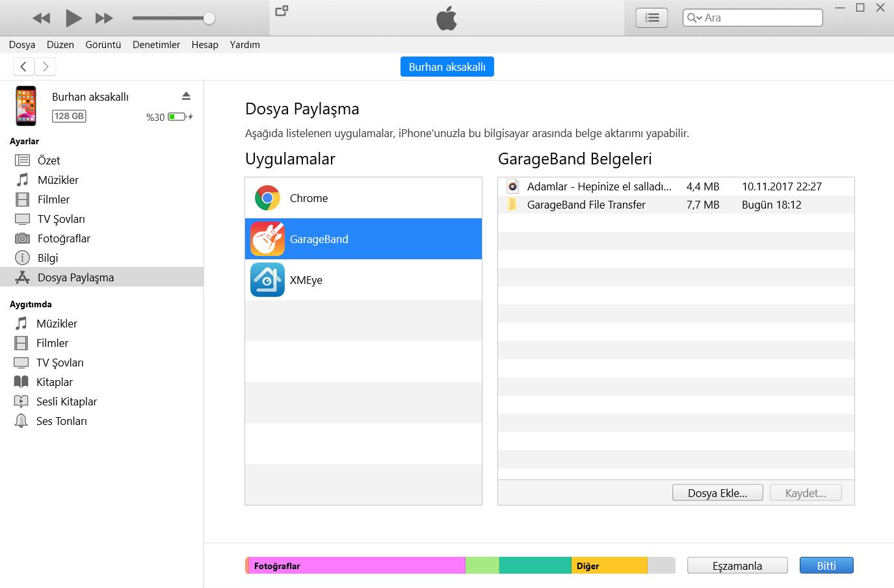Eject the Burhan aksakallı iPhone
The width and height of the screenshot is (894, 588).
pos(186,96)
